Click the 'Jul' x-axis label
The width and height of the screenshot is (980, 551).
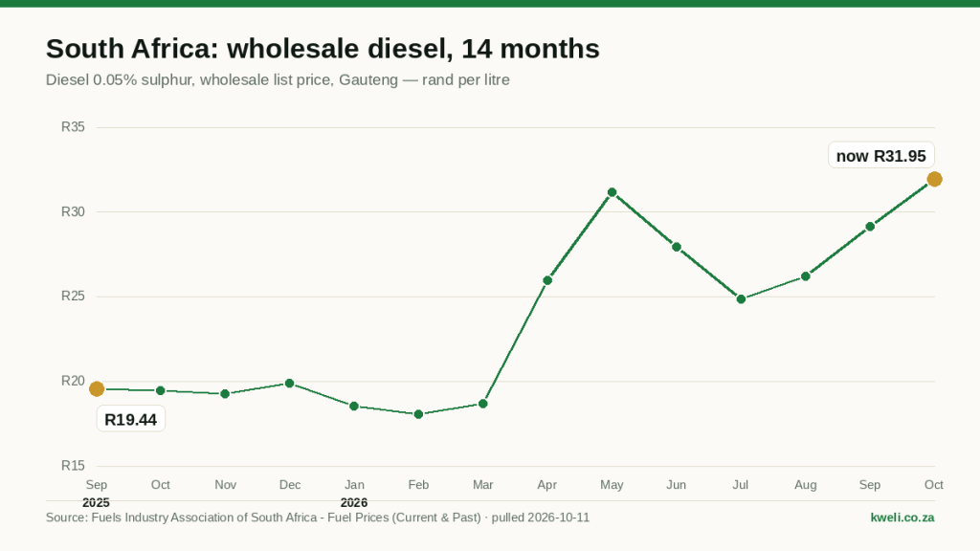click(x=741, y=485)
